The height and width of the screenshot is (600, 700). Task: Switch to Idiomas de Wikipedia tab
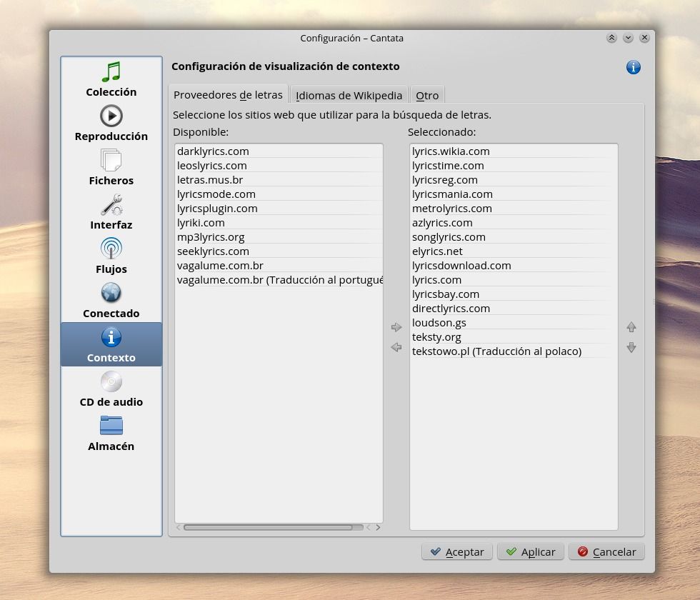349,95
